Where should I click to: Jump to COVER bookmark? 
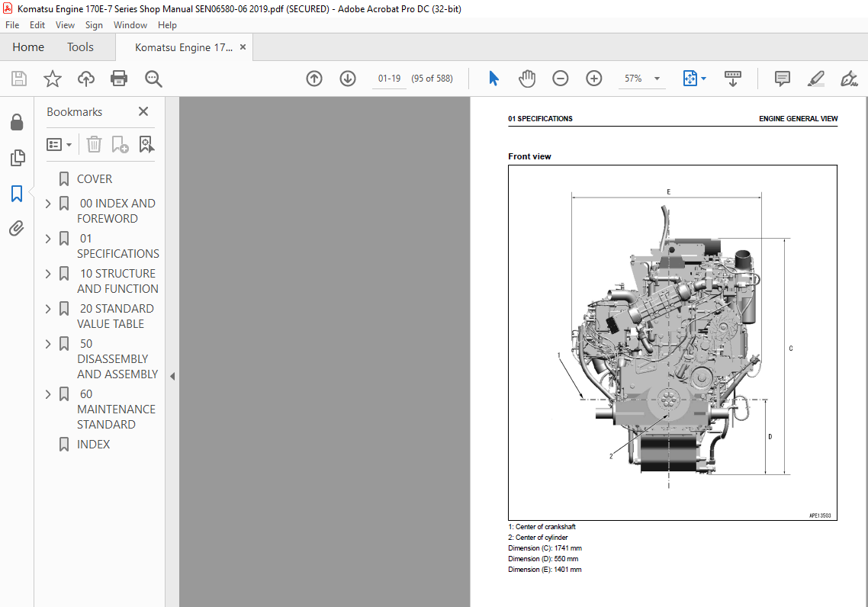pyautogui.click(x=94, y=179)
